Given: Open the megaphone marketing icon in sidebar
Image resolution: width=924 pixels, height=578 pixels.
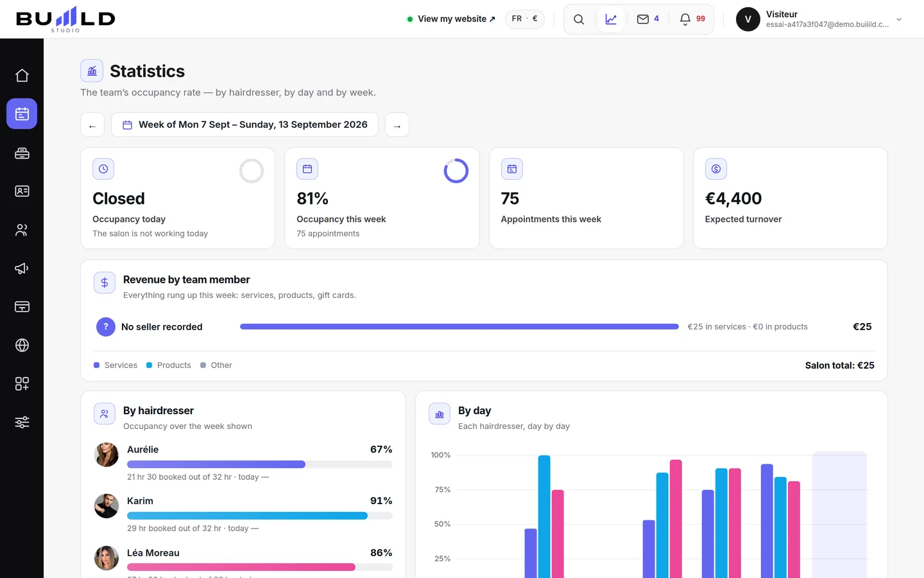Looking at the screenshot, I should tap(22, 268).
